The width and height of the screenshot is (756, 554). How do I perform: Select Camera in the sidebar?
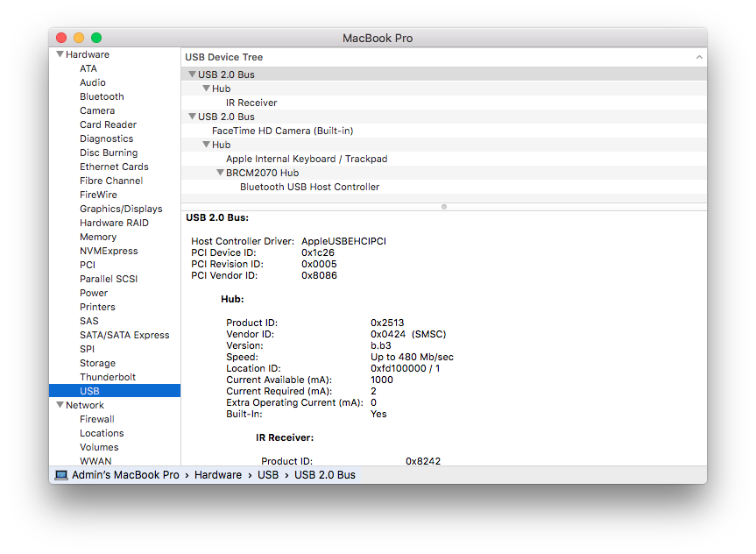point(97,110)
